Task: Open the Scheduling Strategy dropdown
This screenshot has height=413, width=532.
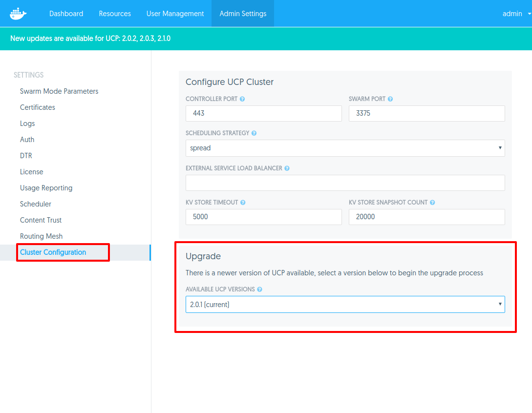Action: pos(345,148)
